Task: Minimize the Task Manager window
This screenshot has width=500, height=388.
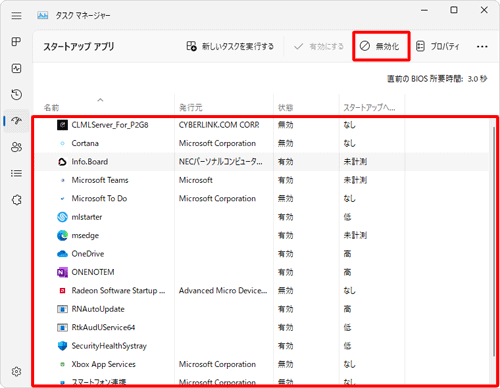Action: coord(424,10)
